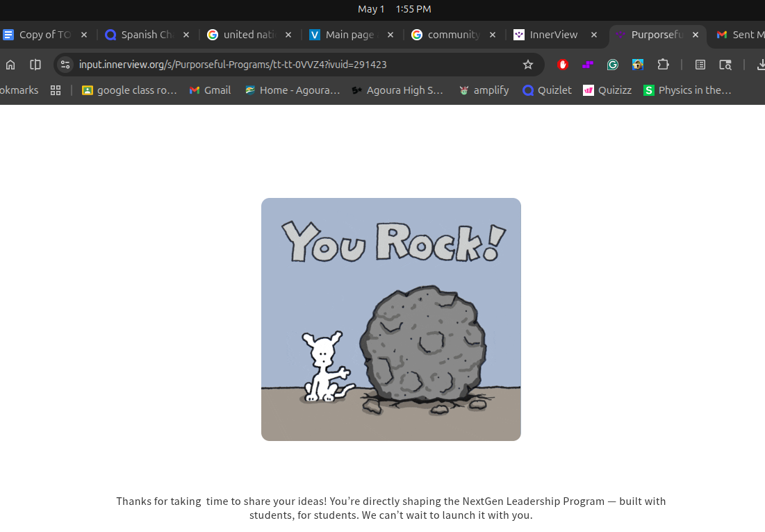Click the apps grid icon in bookmarks bar
This screenshot has height=532, width=765.
pyautogui.click(x=56, y=90)
